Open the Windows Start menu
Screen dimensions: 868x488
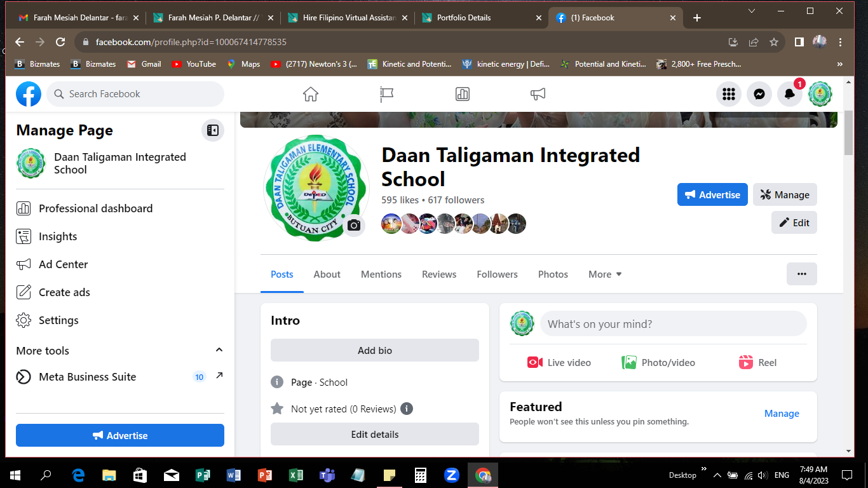[x=15, y=475]
